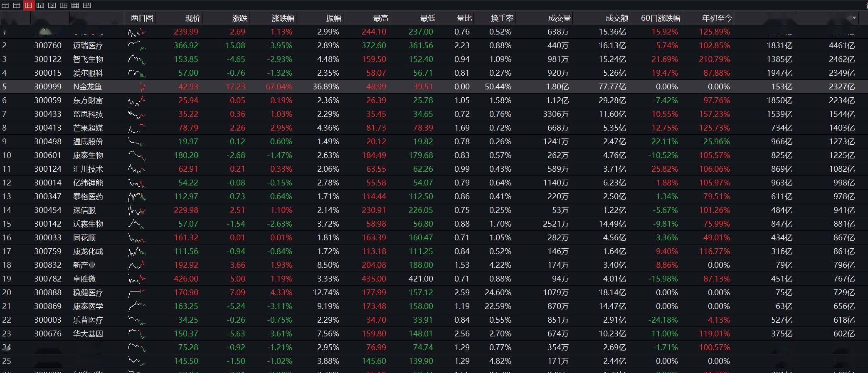Click the 426.00 price of 卓胜微
This screenshot has height=373, width=868.
pos(186,279)
